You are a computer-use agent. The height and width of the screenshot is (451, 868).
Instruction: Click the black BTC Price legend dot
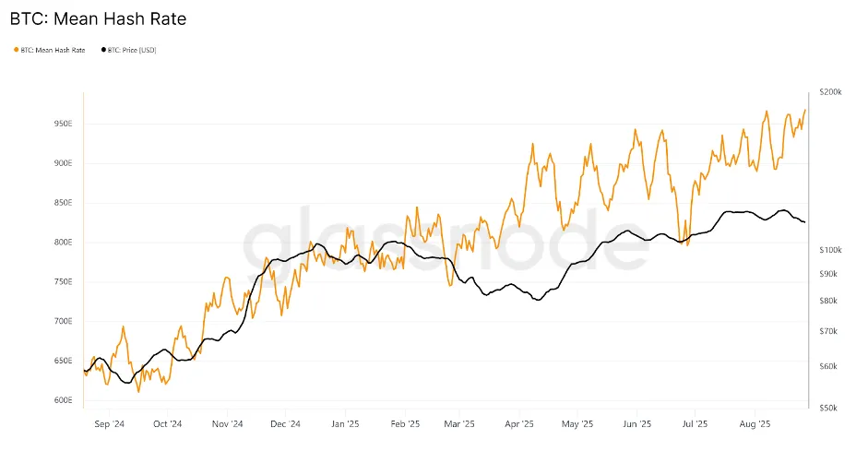[102, 50]
